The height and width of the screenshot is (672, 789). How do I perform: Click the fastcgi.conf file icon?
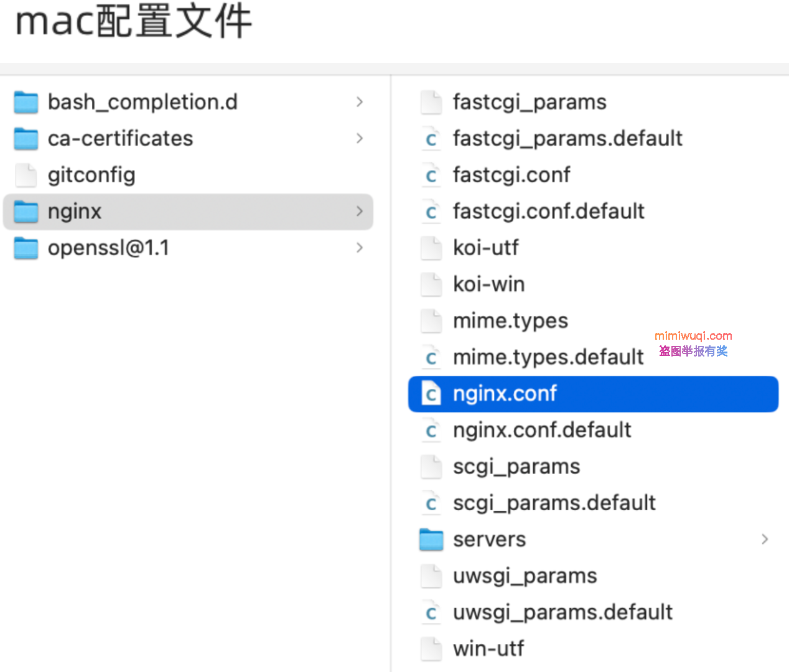tap(431, 175)
